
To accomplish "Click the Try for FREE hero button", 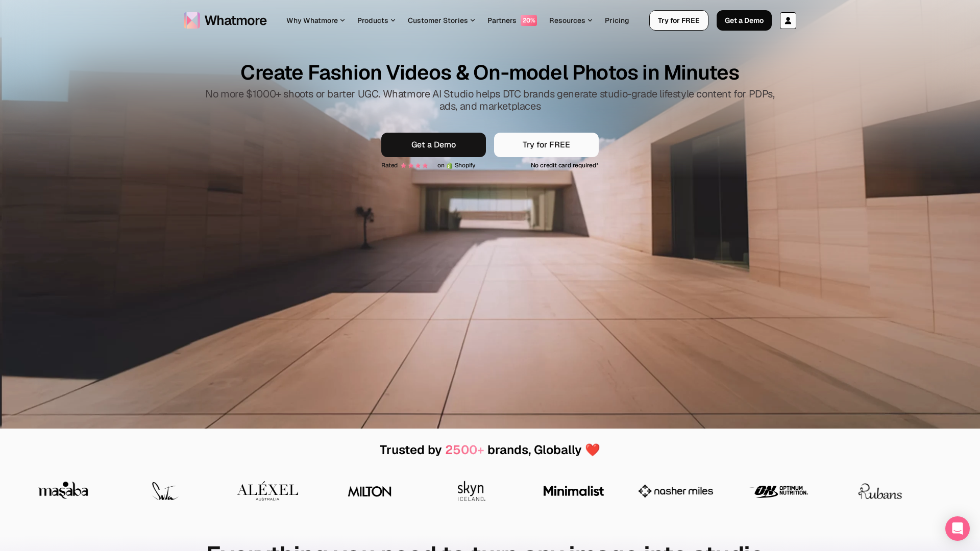I will coord(546,144).
